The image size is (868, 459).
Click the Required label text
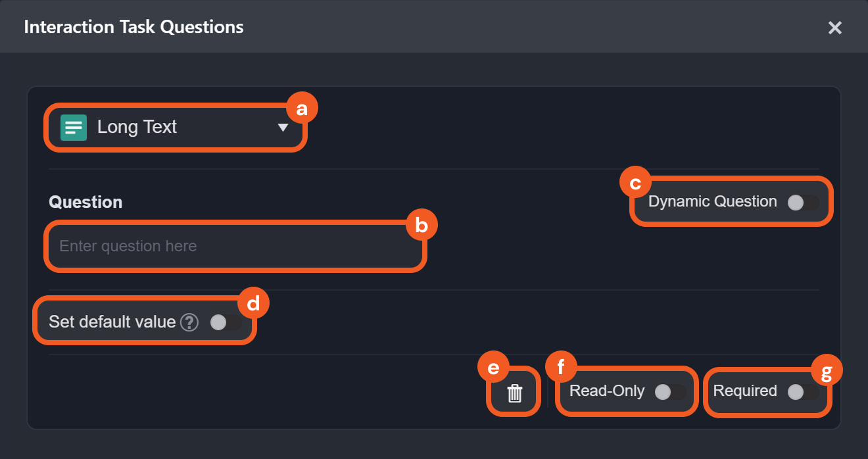pyautogui.click(x=744, y=391)
